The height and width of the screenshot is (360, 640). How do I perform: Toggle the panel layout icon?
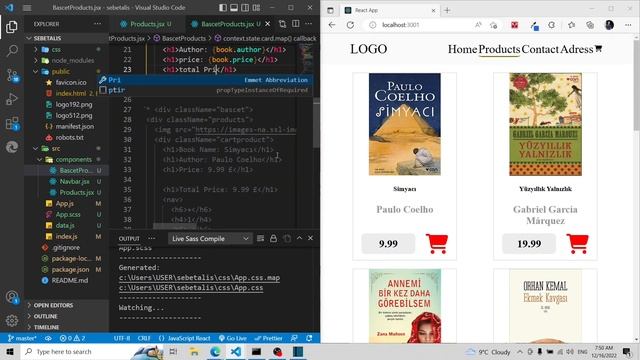(234, 8)
